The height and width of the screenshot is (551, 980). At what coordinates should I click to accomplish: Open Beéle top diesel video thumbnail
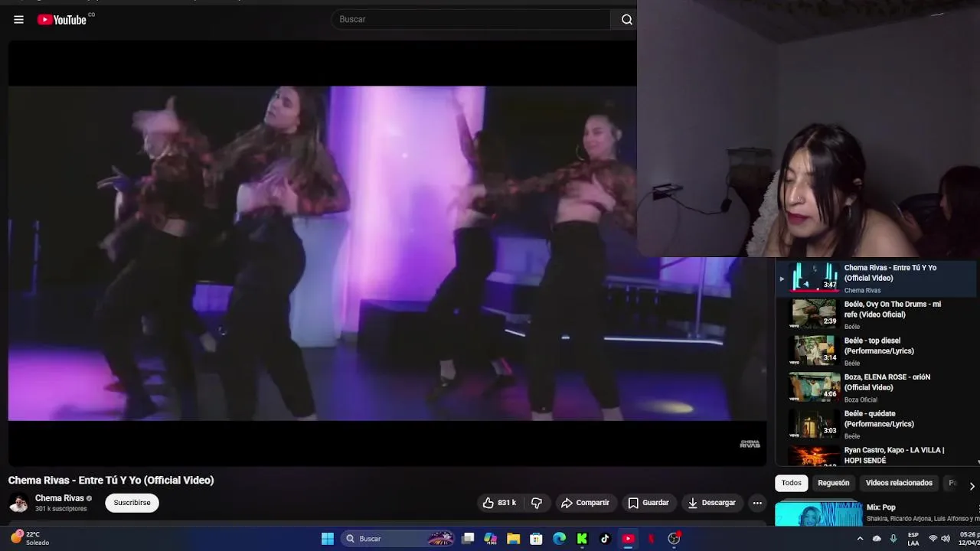click(x=814, y=350)
